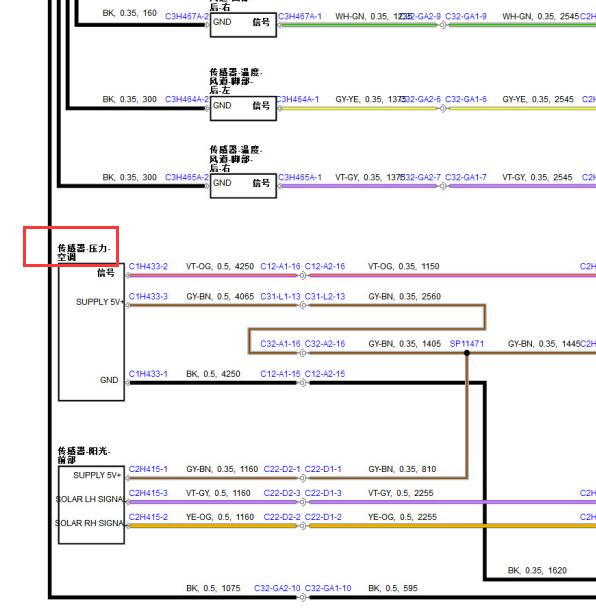The image size is (596, 608).
Task: Open connector link C3H464A-2
Action: coord(187,99)
